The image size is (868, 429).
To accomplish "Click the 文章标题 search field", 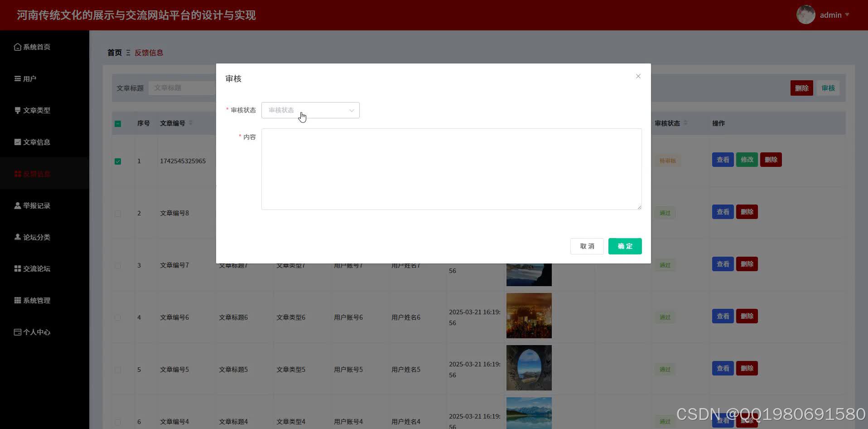I will click(182, 88).
